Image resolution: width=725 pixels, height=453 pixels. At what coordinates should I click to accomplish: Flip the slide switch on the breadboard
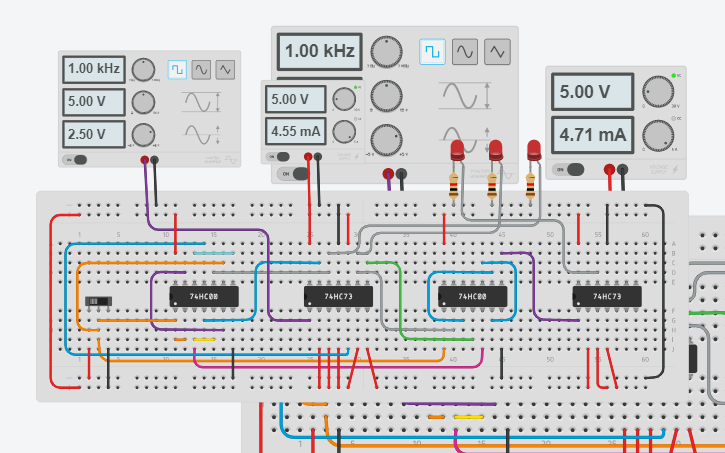[x=99, y=301]
